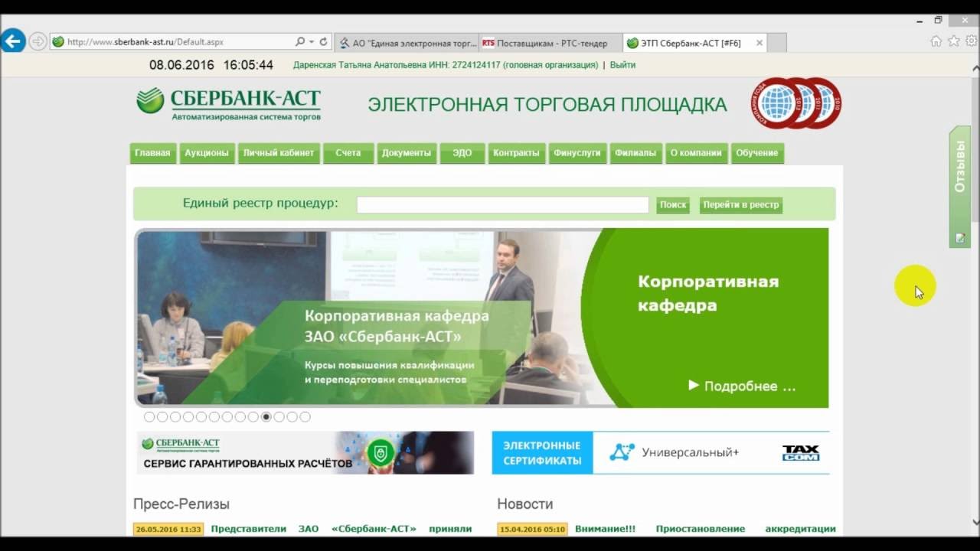The height and width of the screenshot is (551, 980).
Task: Click the page refresh icon
Action: point(323,42)
